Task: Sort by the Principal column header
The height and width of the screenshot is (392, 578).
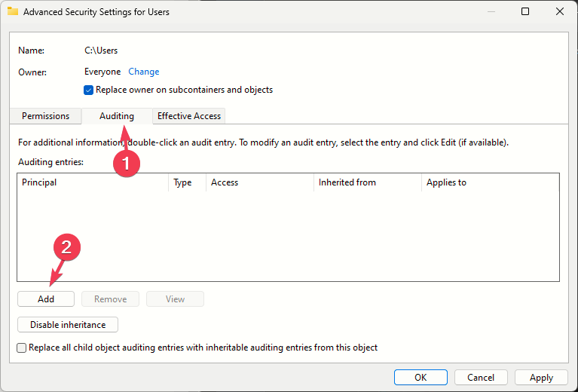Action: point(93,182)
